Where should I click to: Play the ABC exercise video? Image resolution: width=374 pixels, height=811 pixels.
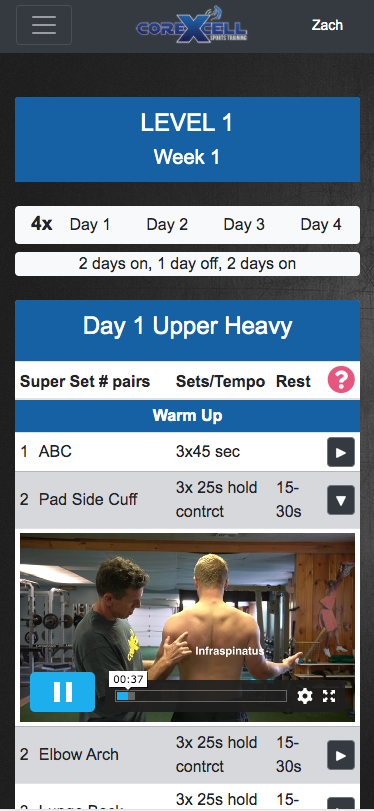[341, 452]
